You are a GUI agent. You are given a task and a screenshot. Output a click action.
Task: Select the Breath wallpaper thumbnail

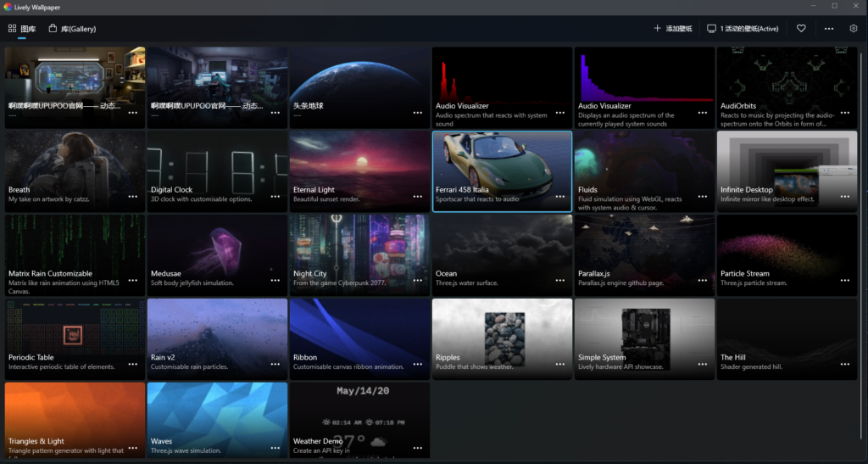(75, 171)
